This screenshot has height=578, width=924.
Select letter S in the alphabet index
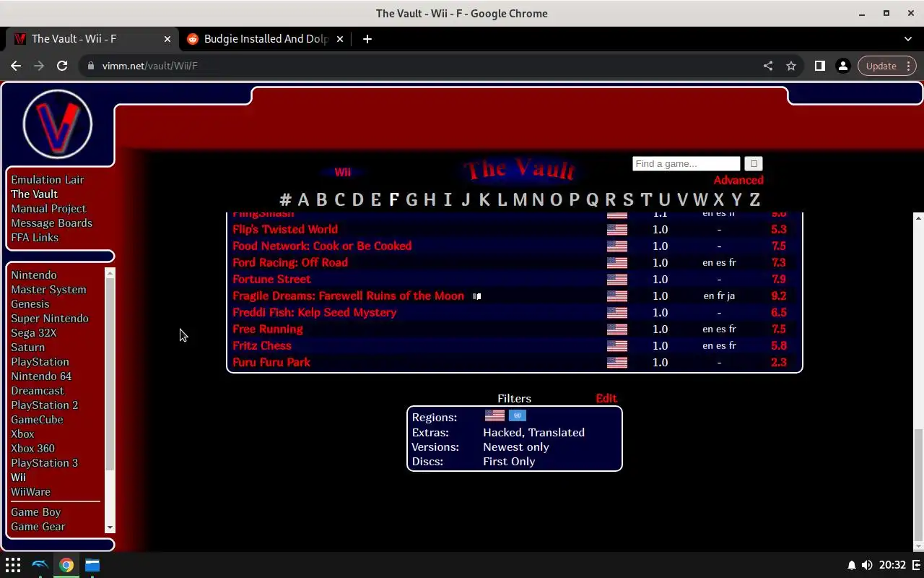[x=628, y=199]
